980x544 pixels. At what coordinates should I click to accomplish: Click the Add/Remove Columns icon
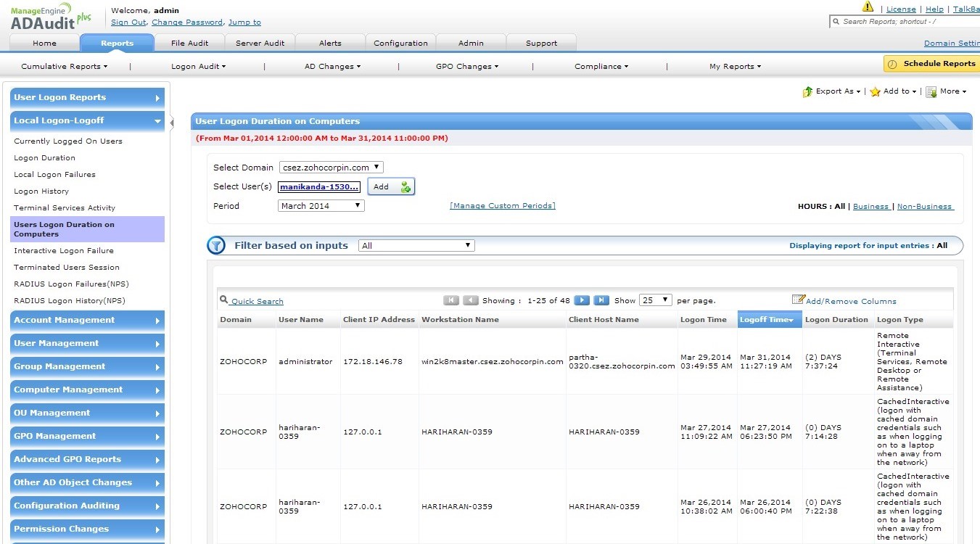(799, 300)
